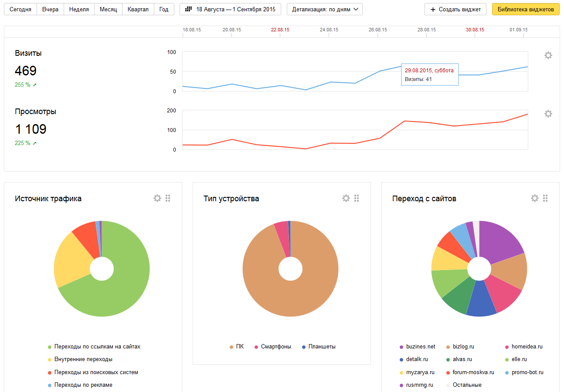564x392 pixels.
Task: Grab the Тип устройства widget grid handle
Action: point(357,198)
